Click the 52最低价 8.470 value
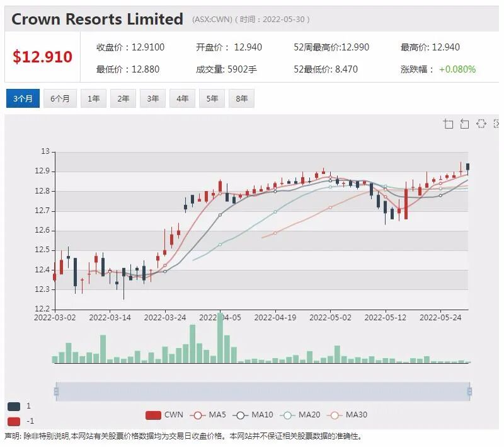This screenshot has width=504, height=447. [326, 69]
